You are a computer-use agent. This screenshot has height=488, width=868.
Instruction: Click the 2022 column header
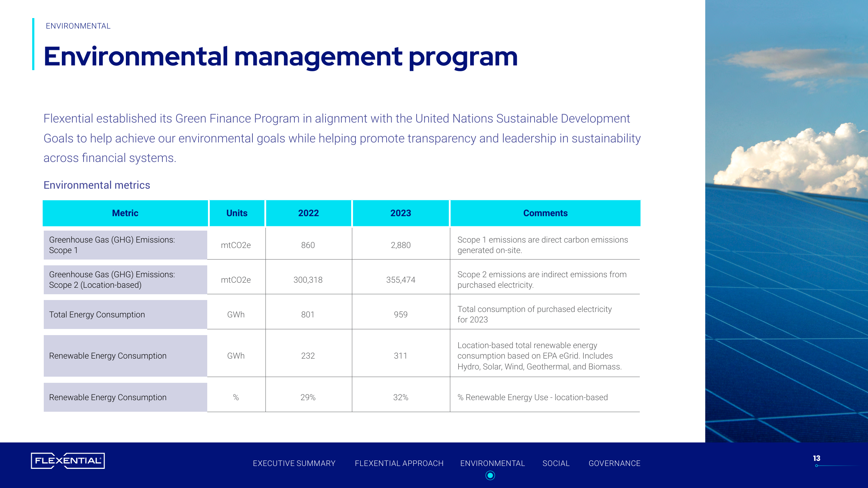coord(309,213)
